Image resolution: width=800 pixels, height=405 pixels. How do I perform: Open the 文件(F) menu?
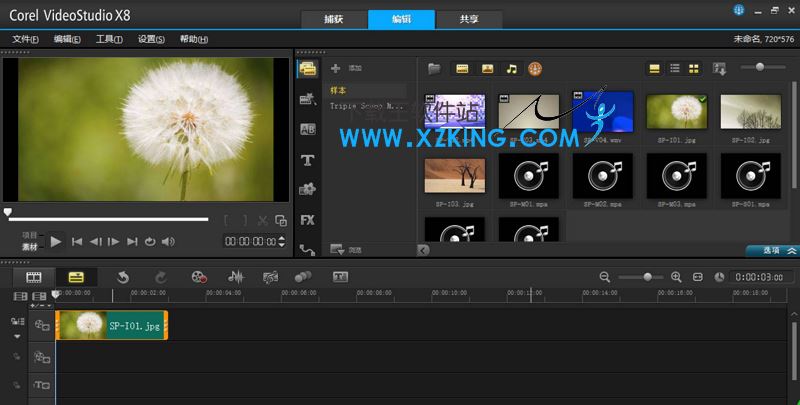(x=26, y=39)
